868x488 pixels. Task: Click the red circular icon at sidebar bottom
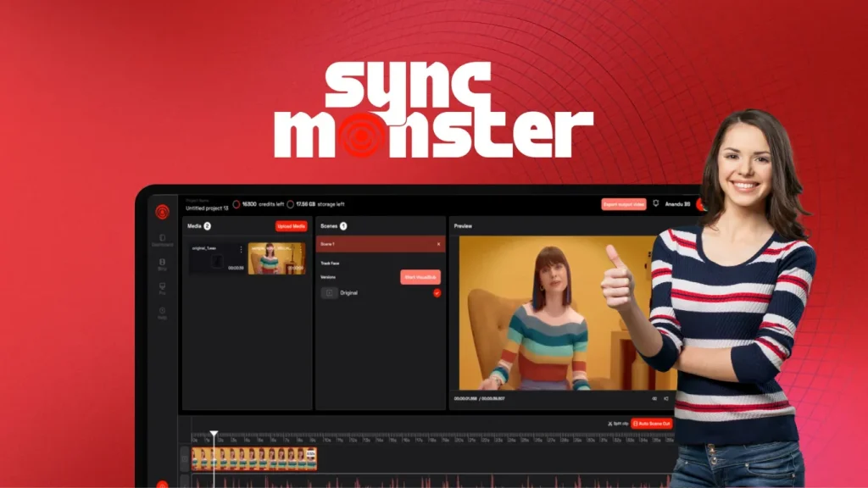pos(162,485)
